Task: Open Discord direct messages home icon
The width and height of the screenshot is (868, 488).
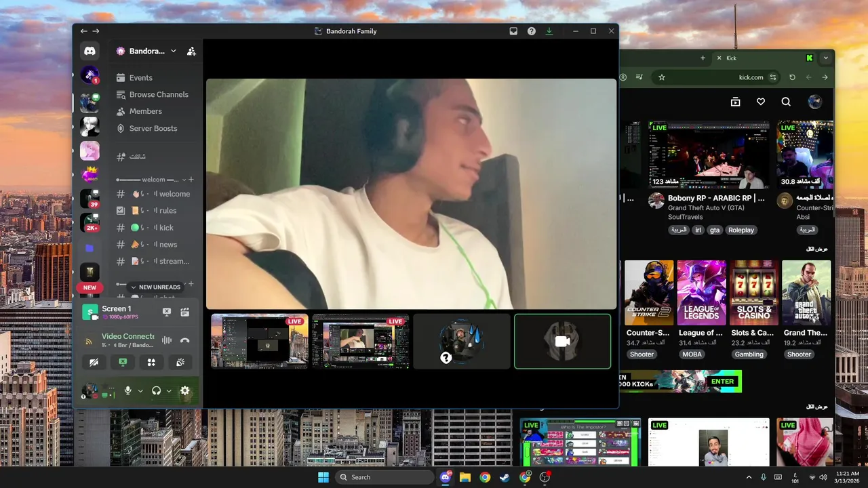Action: [x=90, y=51]
